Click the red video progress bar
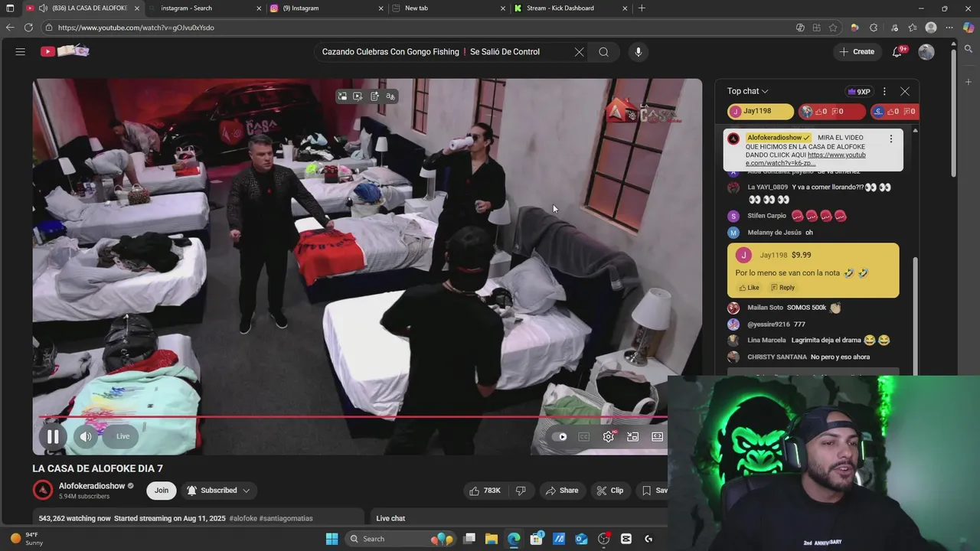The width and height of the screenshot is (980, 551). [352, 418]
